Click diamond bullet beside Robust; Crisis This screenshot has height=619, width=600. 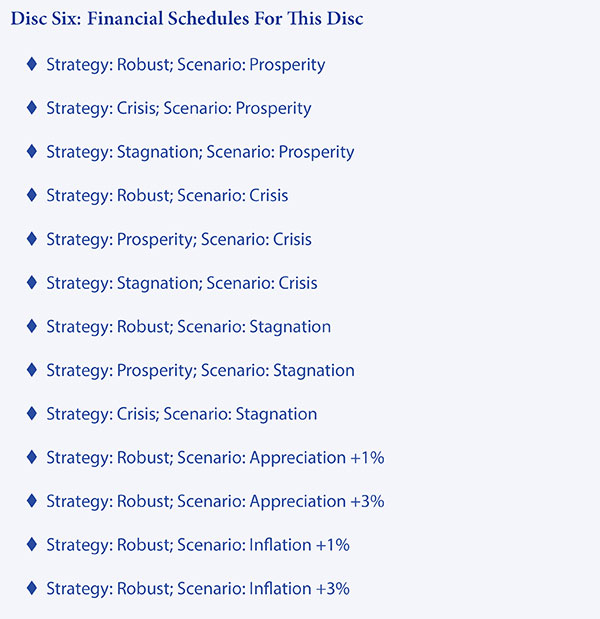click(32, 195)
